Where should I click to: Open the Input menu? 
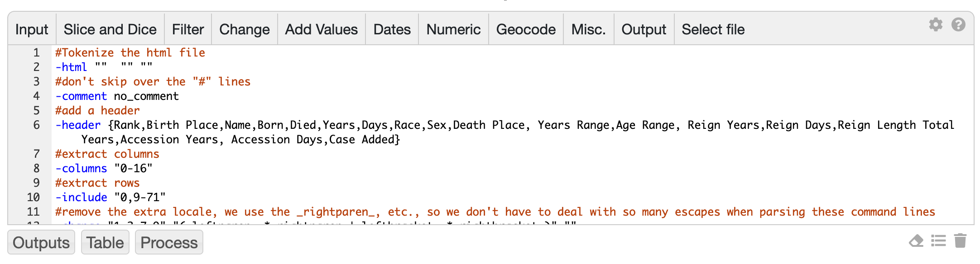click(x=32, y=29)
